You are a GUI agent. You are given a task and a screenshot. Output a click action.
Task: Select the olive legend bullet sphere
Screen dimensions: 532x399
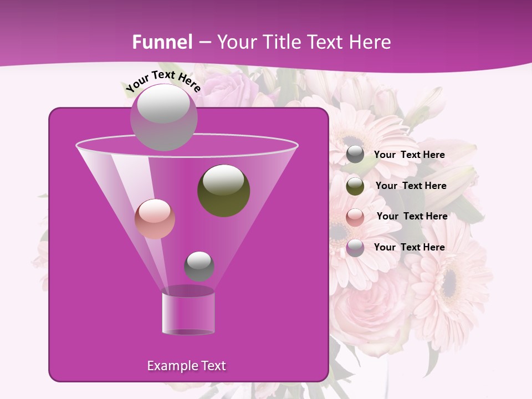355,186
